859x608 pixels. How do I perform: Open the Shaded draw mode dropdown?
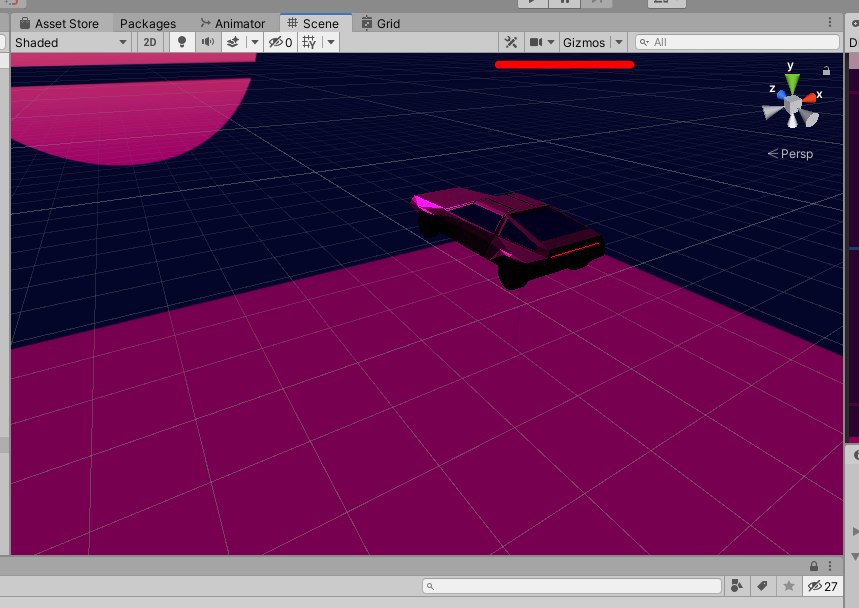70,42
